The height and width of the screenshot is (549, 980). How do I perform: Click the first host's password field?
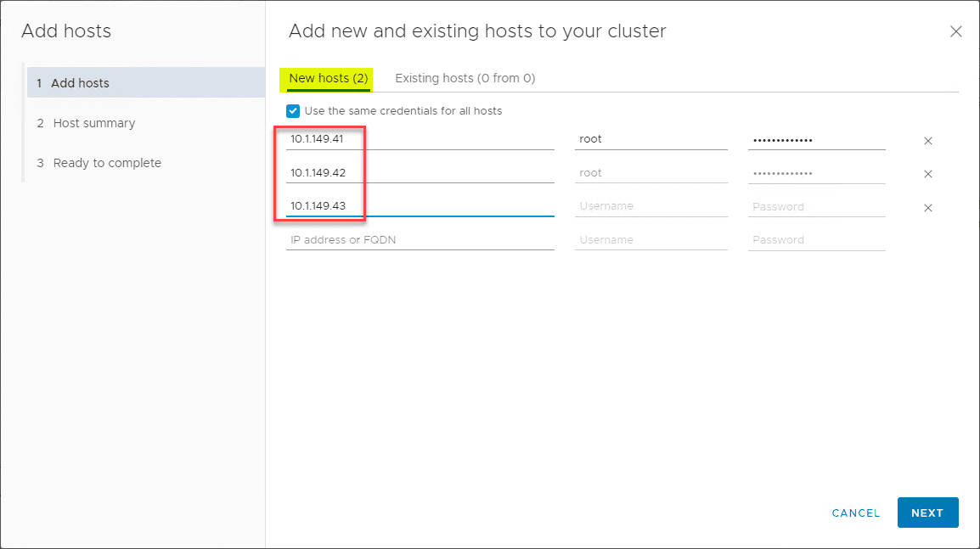pyautogui.click(x=815, y=138)
